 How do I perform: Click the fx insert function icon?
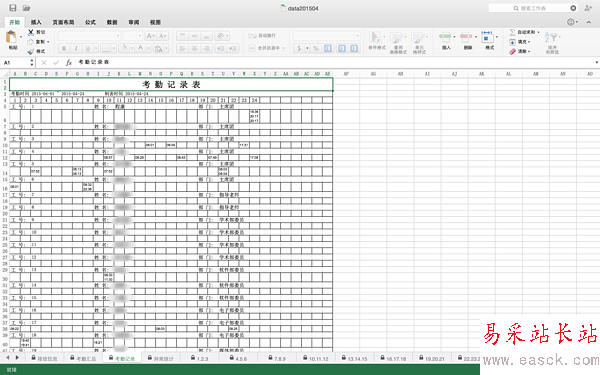[x=68, y=62]
